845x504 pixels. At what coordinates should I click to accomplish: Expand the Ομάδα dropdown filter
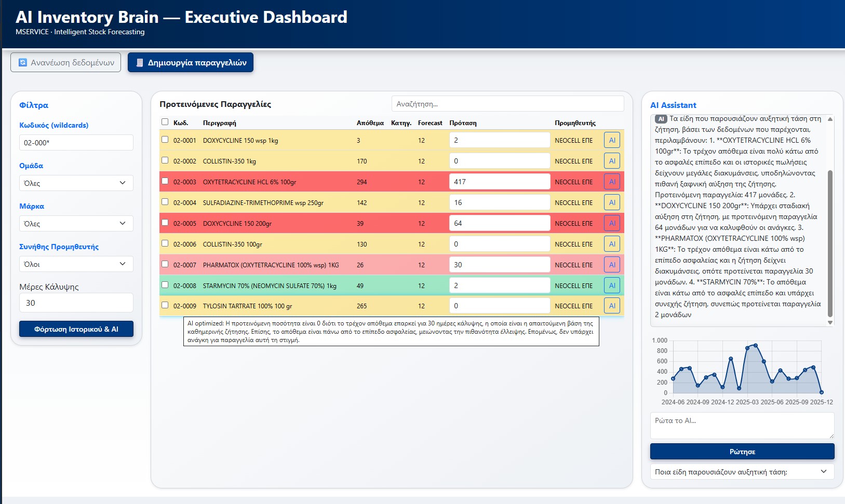(76, 183)
